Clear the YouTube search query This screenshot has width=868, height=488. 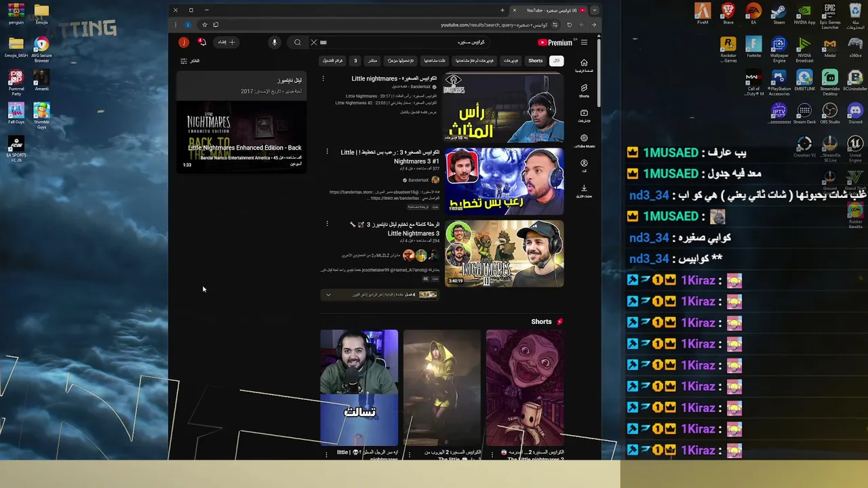tap(314, 43)
